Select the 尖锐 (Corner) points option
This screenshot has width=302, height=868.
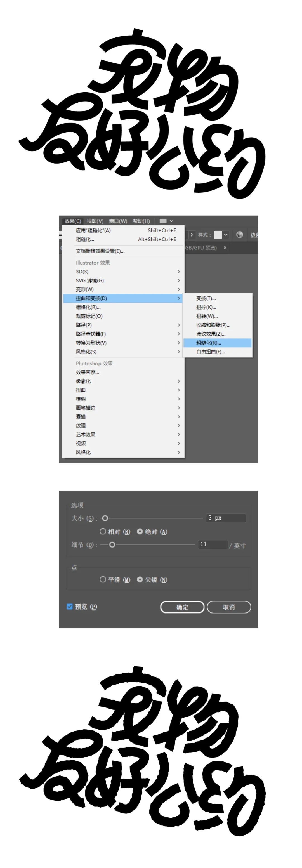tap(140, 580)
